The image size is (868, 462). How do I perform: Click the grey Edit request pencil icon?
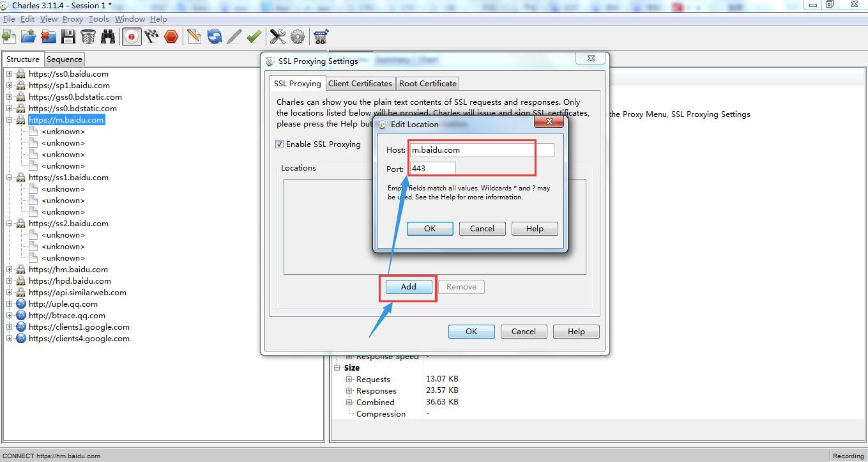pyautogui.click(x=234, y=36)
